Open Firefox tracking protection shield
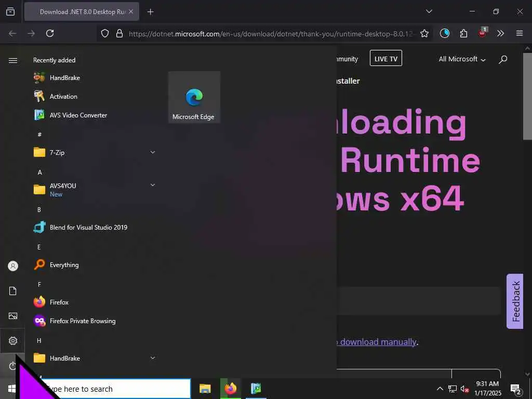Image resolution: width=532 pixels, height=399 pixels. tap(105, 33)
